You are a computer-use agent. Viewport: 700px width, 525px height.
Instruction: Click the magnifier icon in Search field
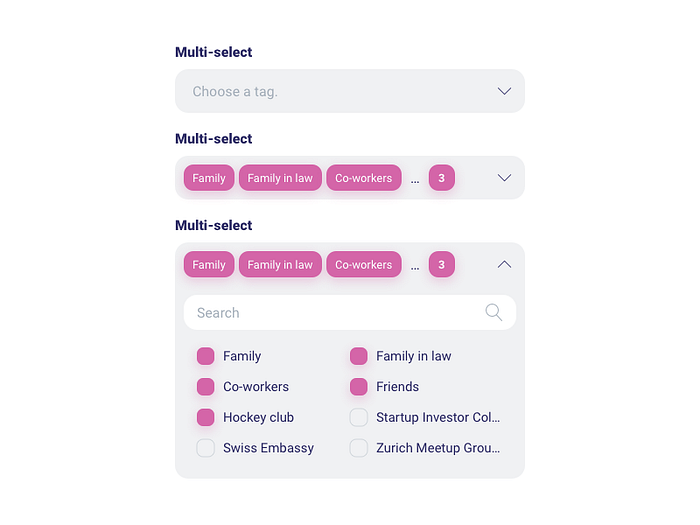point(494,312)
